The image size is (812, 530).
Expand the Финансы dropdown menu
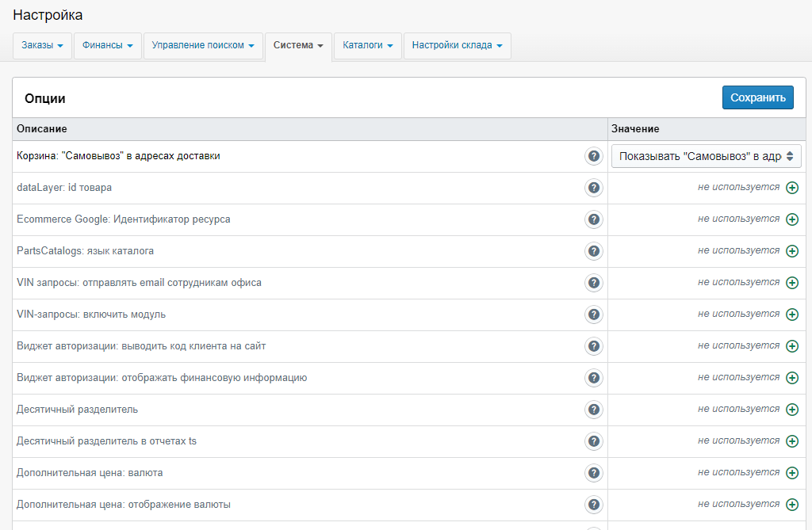point(107,46)
